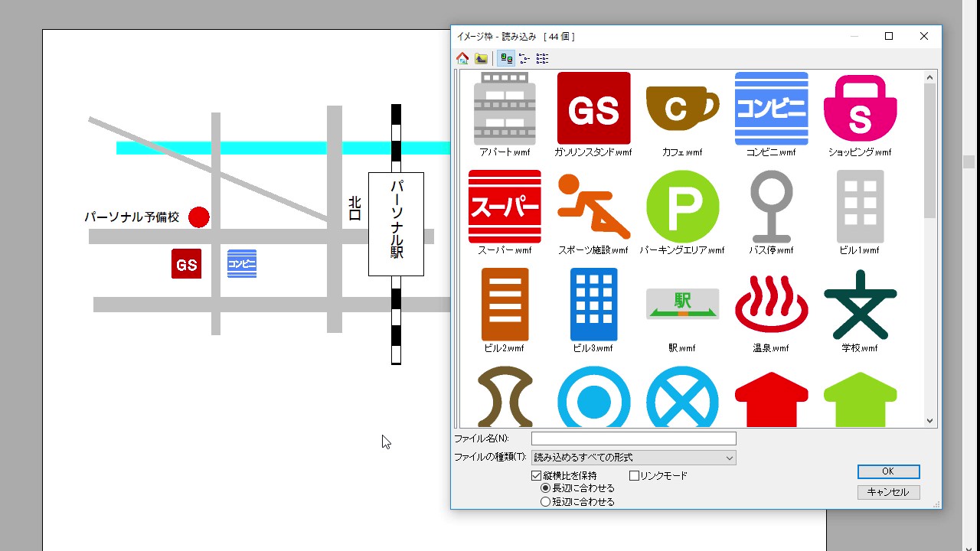Click the ファイル名 text field
The image size is (980, 551).
click(x=633, y=439)
